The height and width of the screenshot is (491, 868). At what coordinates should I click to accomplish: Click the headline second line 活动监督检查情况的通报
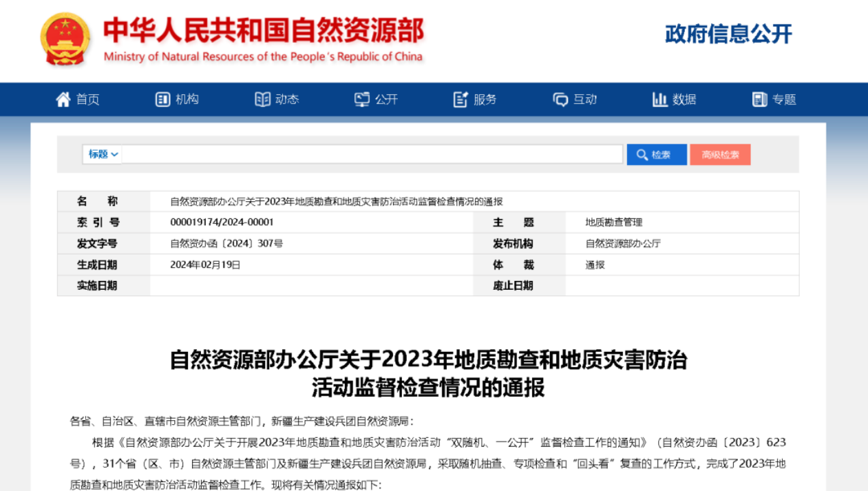[x=429, y=388]
